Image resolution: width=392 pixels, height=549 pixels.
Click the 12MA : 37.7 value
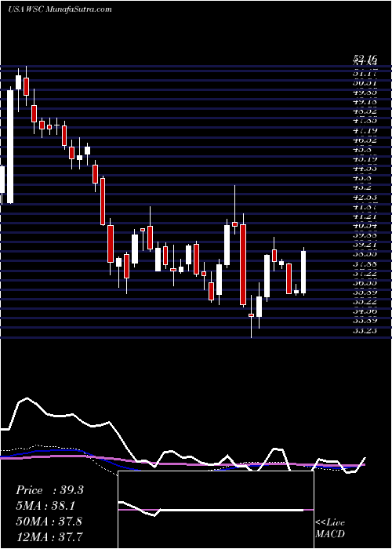pos(49,536)
